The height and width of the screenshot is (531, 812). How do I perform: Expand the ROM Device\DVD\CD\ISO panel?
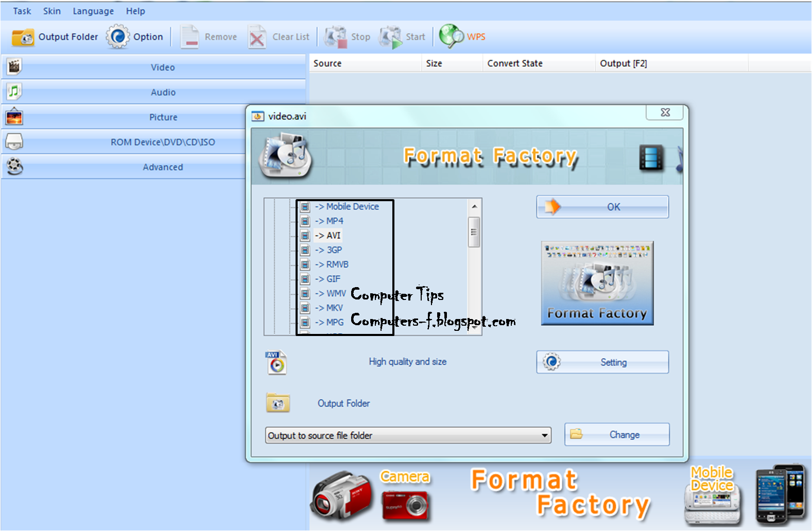pos(124,142)
